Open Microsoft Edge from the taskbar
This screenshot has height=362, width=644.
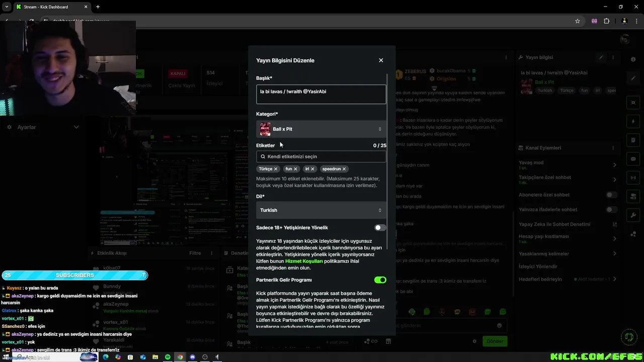click(x=106, y=357)
